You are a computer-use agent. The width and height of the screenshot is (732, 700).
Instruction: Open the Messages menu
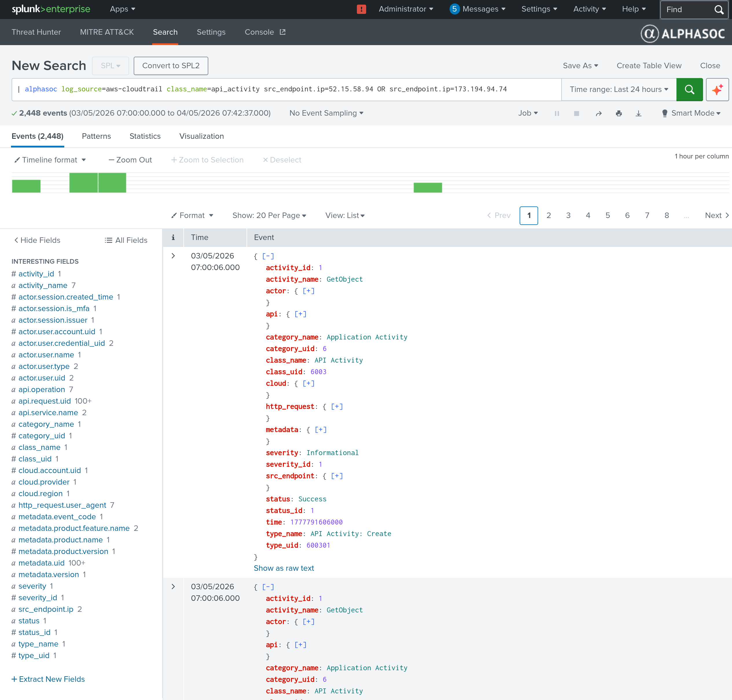pos(478,9)
